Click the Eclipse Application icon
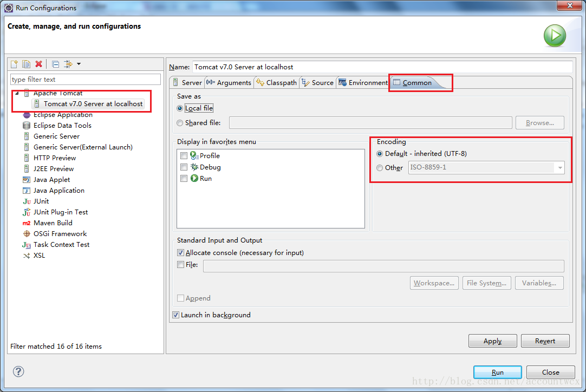 click(27, 115)
